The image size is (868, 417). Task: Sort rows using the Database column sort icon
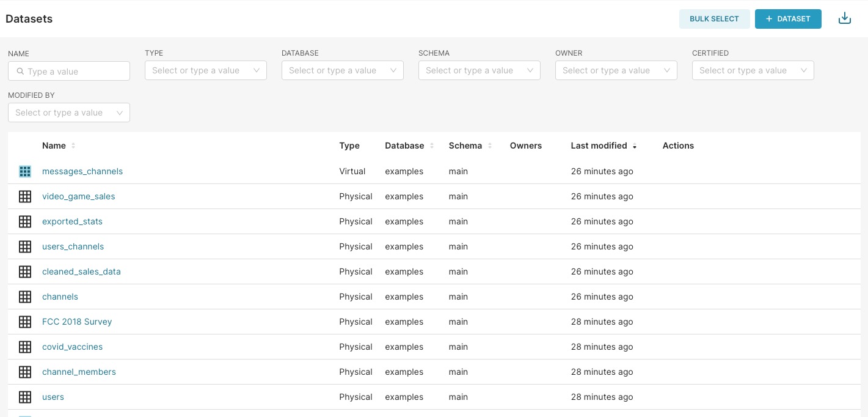pyautogui.click(x=432, y=146)
